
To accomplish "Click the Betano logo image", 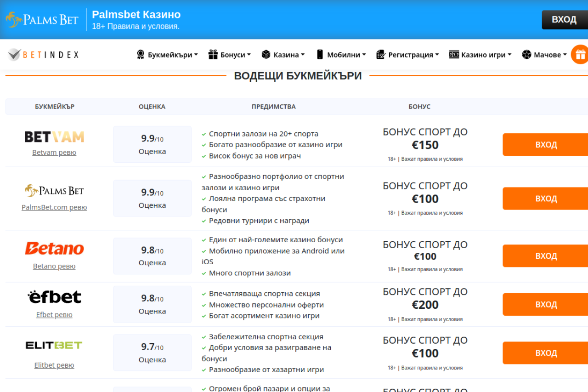I will (x=54, y=249).
